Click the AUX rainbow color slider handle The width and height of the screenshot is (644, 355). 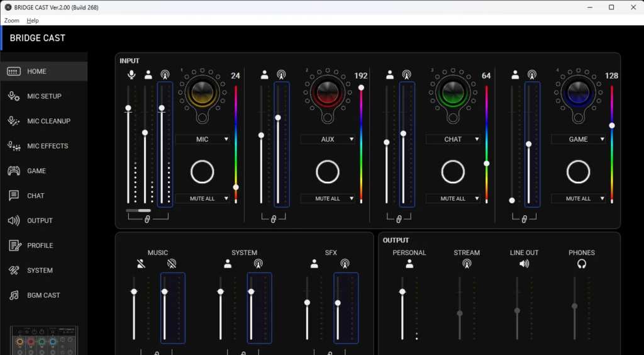(361, 87)
